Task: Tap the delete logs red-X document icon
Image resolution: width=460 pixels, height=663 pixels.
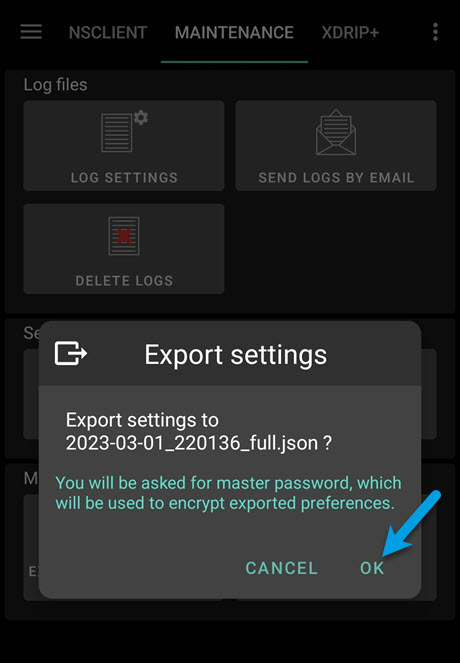Action: [x=124, y=236]
